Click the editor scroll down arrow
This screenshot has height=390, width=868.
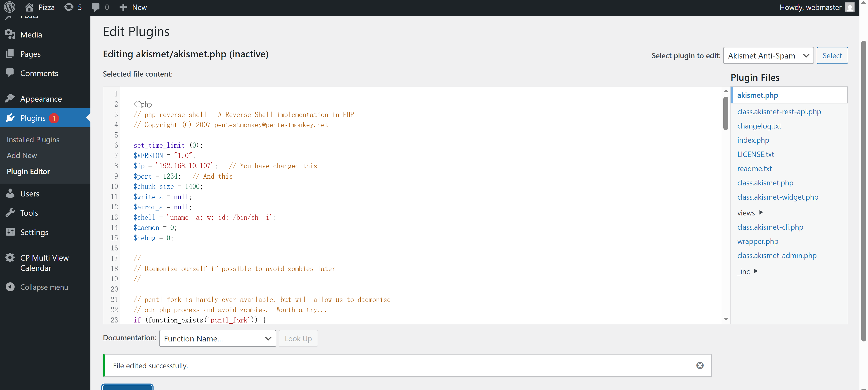click(x=725, y=319)
